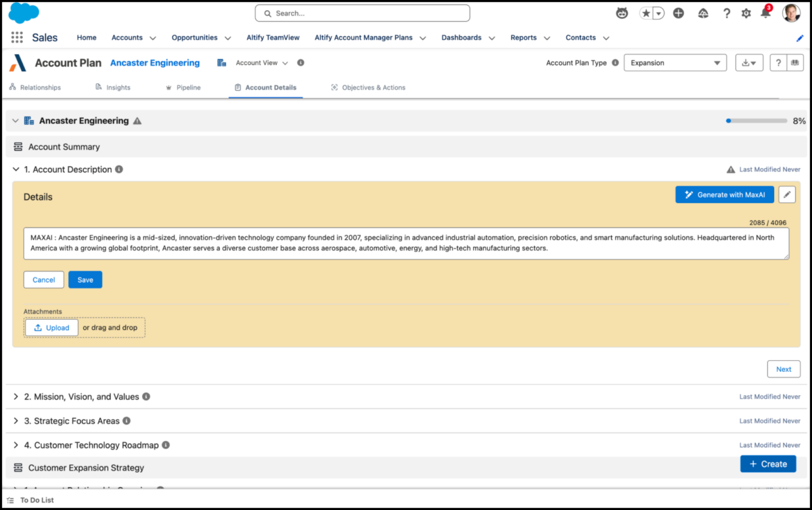Screen dimensions: 812x510
Task: Click the info icon next to Account View
Action: pos(300,63)
